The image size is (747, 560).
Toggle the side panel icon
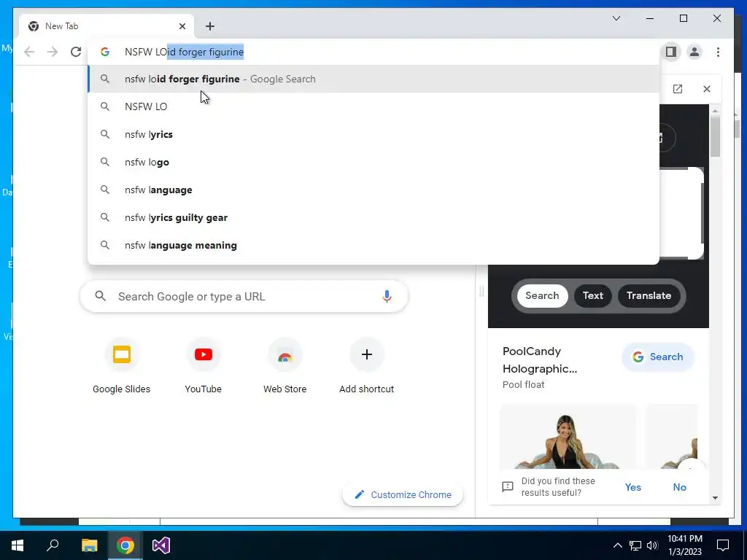(x=671, y=52)
